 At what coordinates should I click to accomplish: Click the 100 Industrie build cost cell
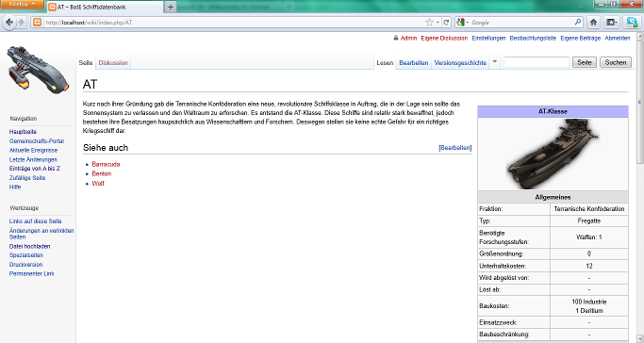589,306
